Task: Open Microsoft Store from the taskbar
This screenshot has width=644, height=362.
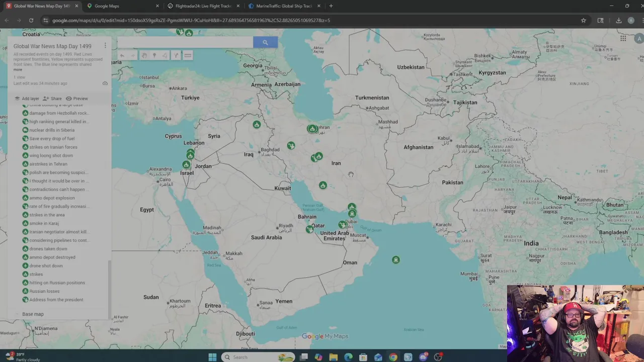Action: click(363, 357)
